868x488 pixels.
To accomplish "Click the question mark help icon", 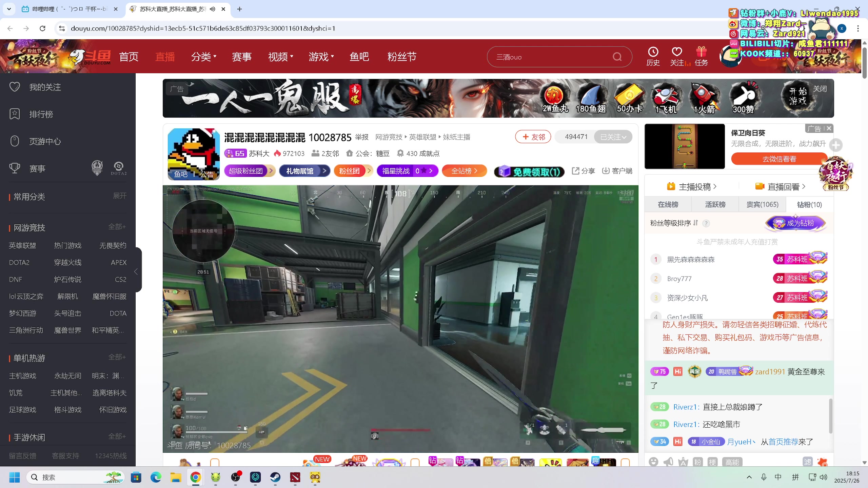I will (706, 223).
